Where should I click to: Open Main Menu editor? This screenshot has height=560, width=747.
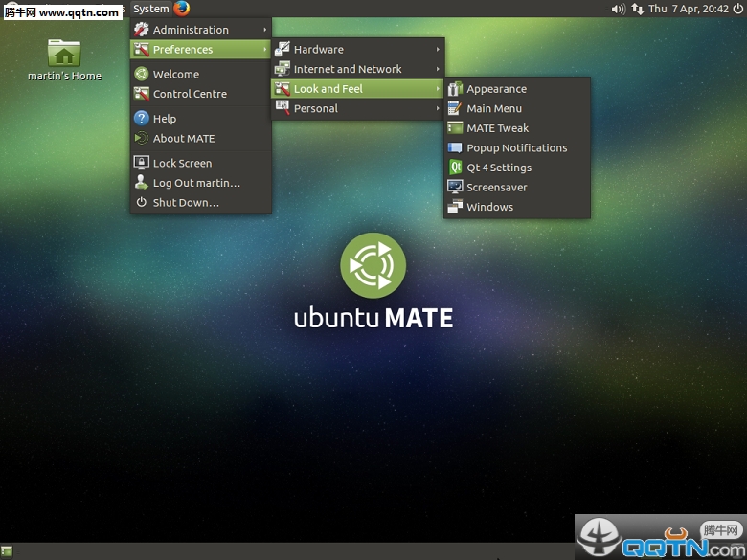pos(494,109)
